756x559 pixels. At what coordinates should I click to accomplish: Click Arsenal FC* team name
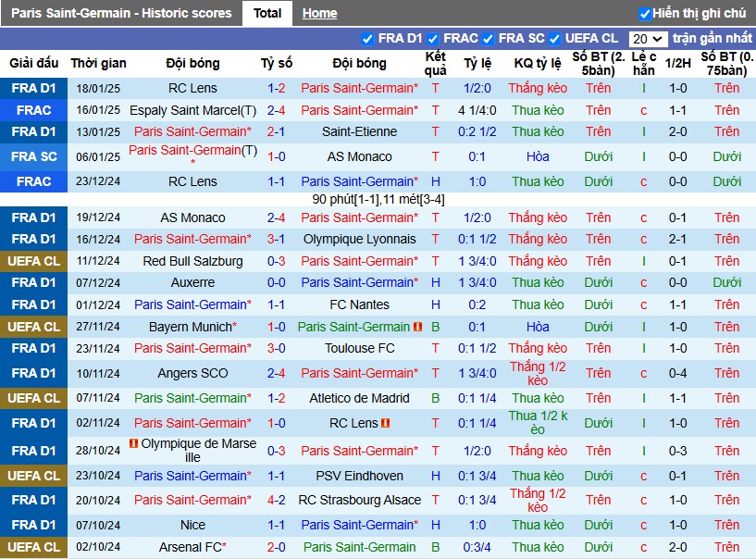[192, 547]
